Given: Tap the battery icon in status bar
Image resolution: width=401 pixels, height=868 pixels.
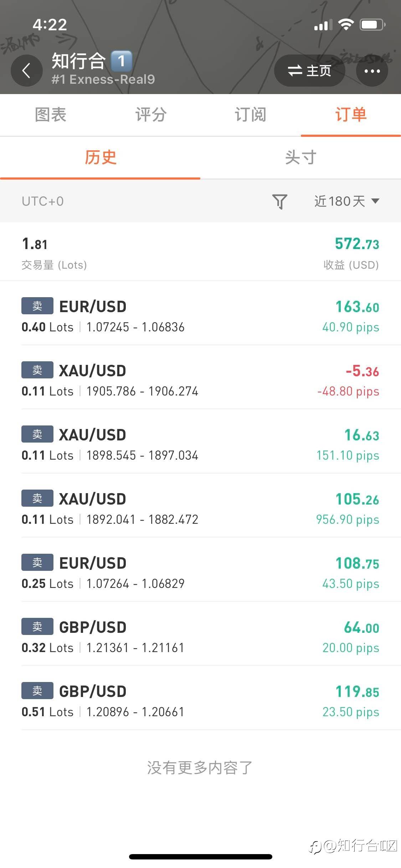Looking at the screenshot, I should pos(372,25).
